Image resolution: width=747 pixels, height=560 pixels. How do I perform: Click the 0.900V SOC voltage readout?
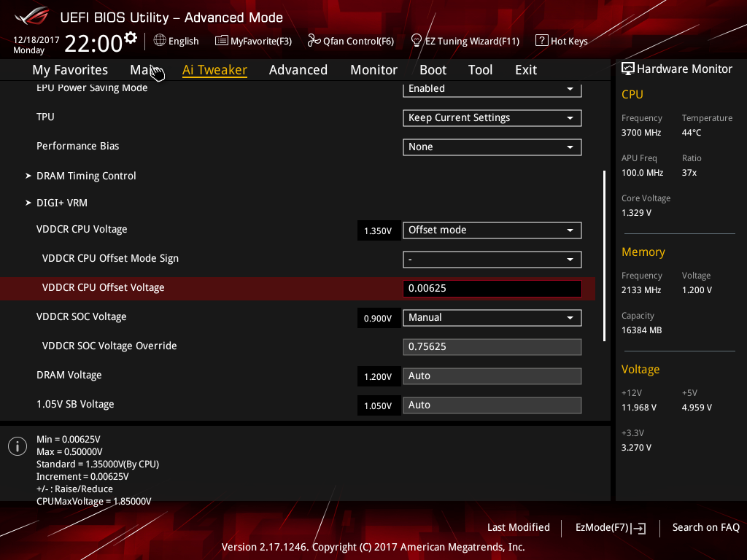[378, 319]
